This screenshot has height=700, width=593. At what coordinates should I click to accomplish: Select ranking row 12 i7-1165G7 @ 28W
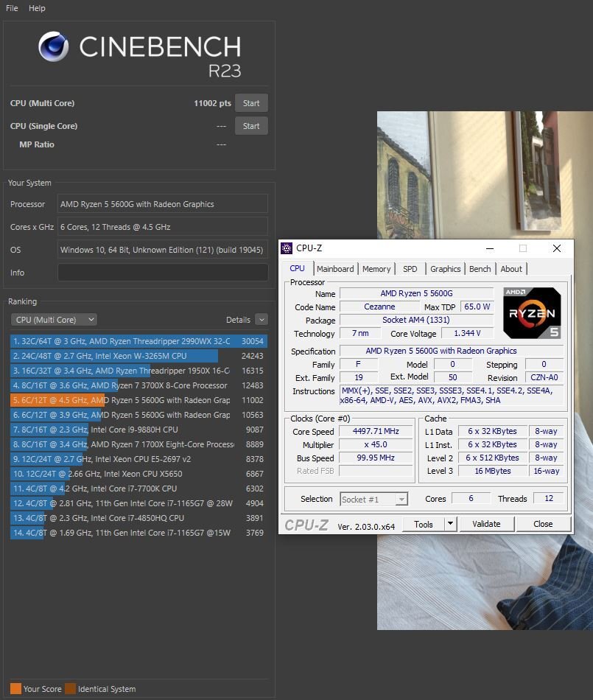point(138,503)
